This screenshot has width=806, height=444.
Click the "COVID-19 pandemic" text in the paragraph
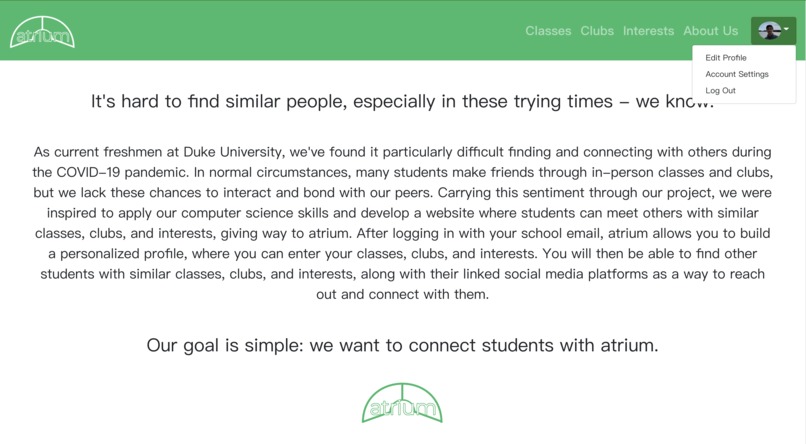point(121,172)
